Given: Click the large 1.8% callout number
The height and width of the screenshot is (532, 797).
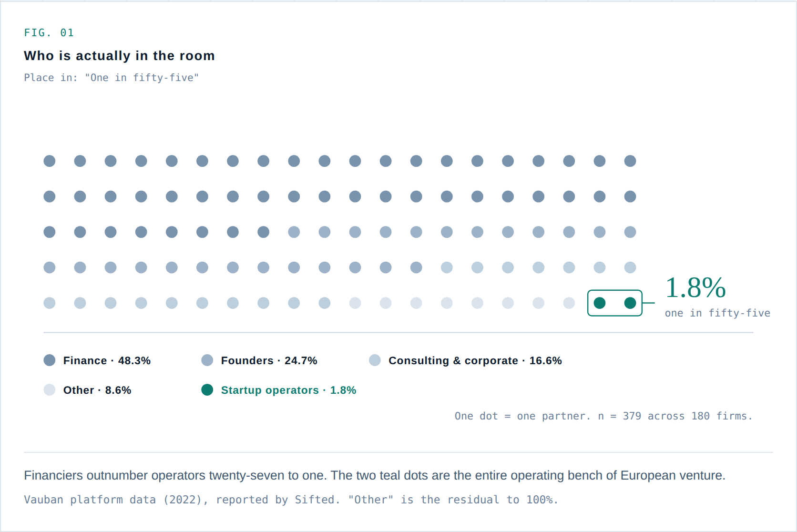Looking at the screenshot, I should click(x=695, y=288).
